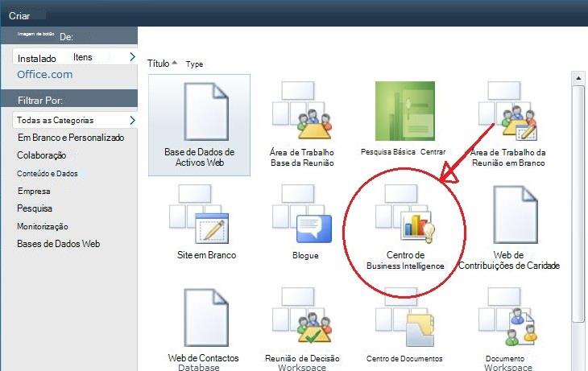Filter by Todas as Categorias
Viewport: 588px width, 371px height.
75,120
